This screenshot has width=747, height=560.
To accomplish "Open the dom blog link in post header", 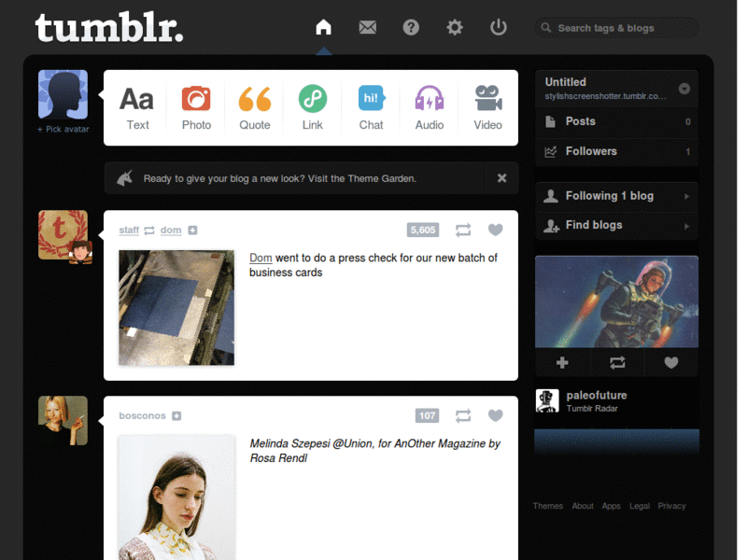I will (171, 231).
